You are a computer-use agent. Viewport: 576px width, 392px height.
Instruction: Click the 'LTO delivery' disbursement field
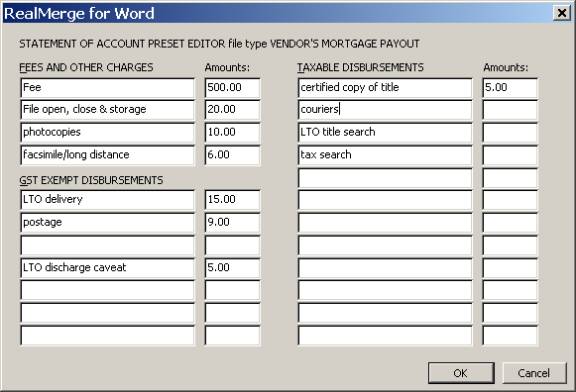tap(107, 200)
